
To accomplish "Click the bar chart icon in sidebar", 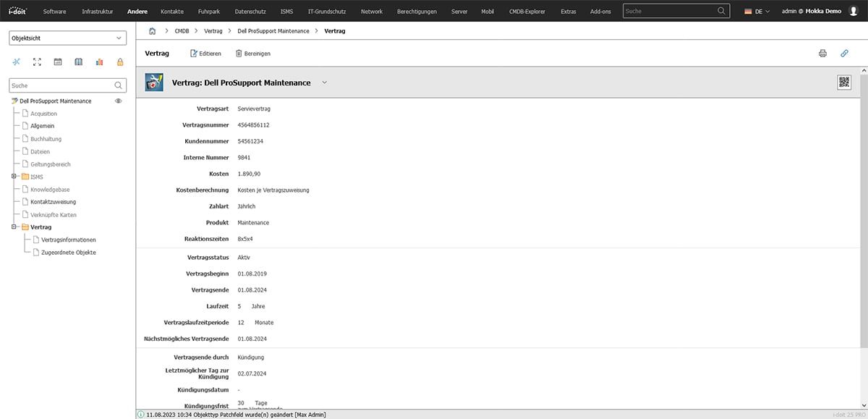I will [100, 62].
